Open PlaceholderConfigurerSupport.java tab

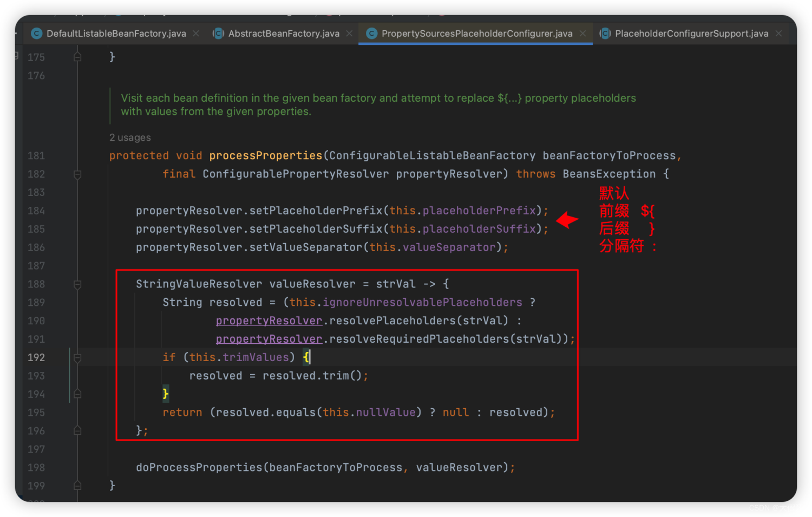(x=691, y=34)
